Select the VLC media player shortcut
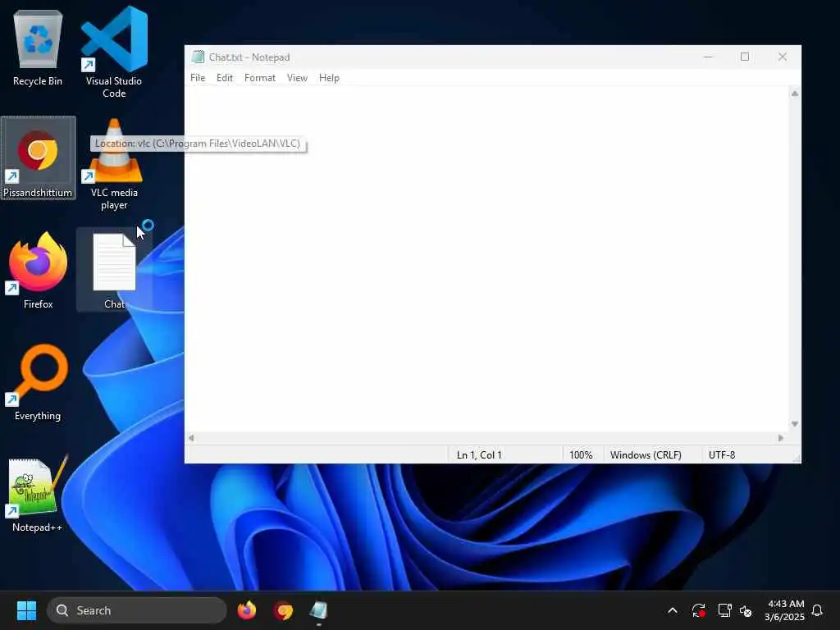The width and height of the screenshot is (840, 630). pos(114,165)
